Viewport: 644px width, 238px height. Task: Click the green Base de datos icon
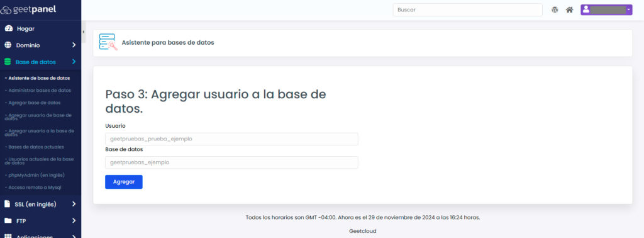8,62
